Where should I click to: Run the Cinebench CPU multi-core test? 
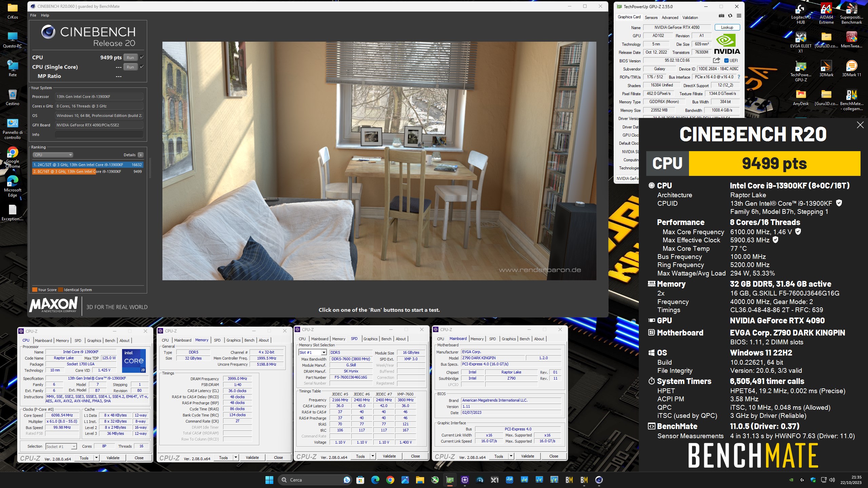130,58
